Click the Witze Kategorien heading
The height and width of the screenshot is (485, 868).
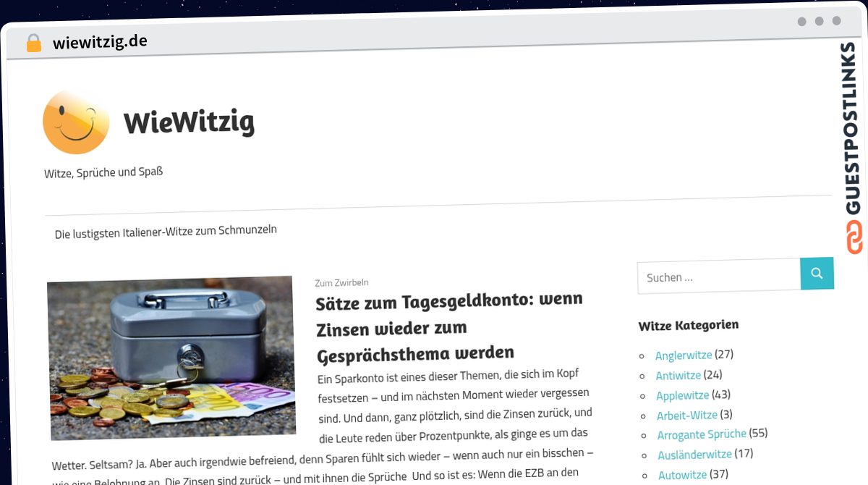(689, 326)
